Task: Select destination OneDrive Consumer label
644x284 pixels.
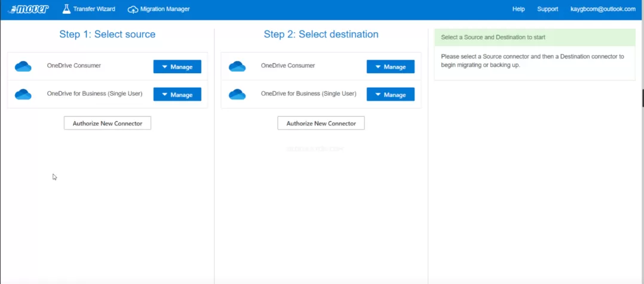Action: (x=288, y=65)
